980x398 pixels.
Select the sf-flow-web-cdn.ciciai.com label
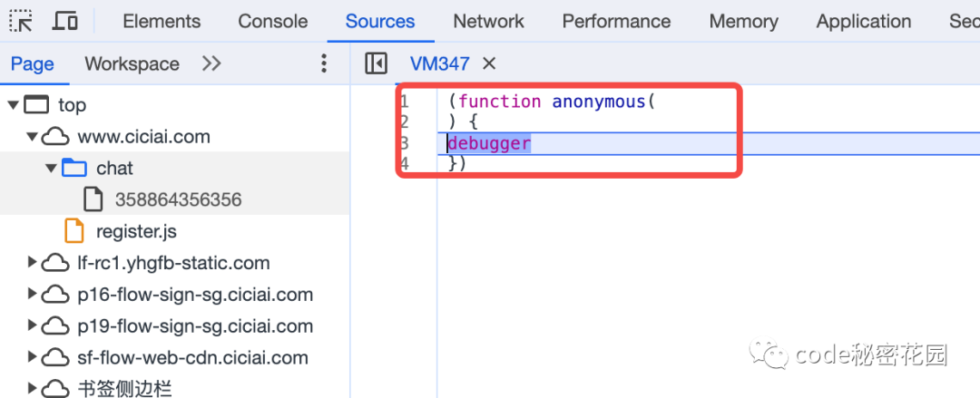point(192,358)
